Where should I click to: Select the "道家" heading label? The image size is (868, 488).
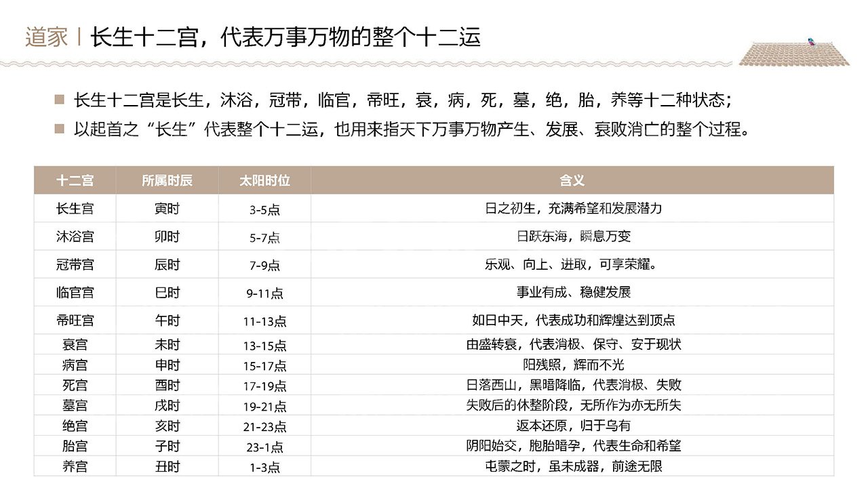click(x=46, y=37)
